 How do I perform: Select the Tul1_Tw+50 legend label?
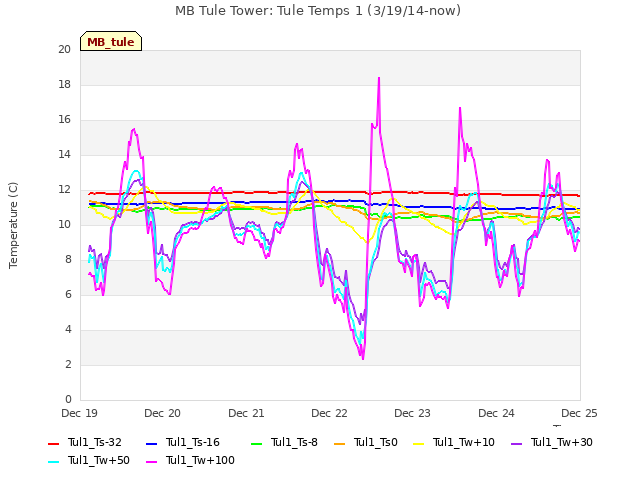coord(99,460)
